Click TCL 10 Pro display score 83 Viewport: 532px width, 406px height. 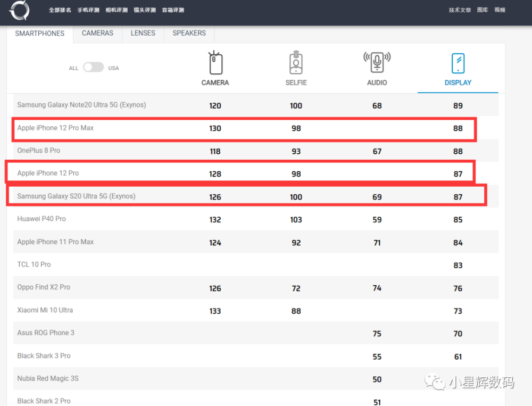(458, 265)
